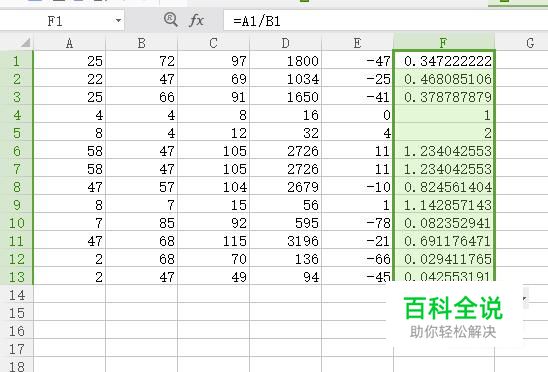Image resolution: width=548 pixels, height=372 pixels.
Task: Select row 1 header
Action: coord(16,61)
